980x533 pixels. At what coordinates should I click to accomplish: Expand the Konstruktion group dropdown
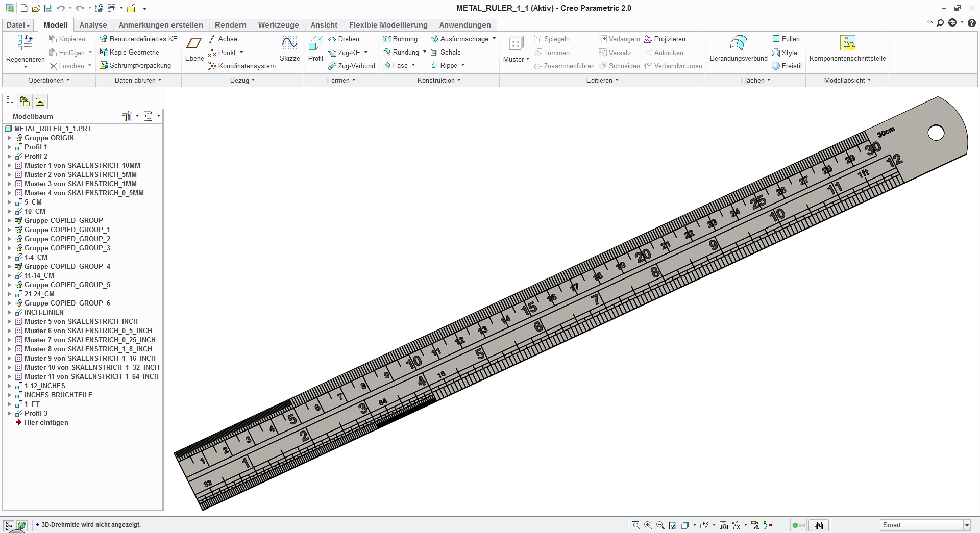coord(439,80)
